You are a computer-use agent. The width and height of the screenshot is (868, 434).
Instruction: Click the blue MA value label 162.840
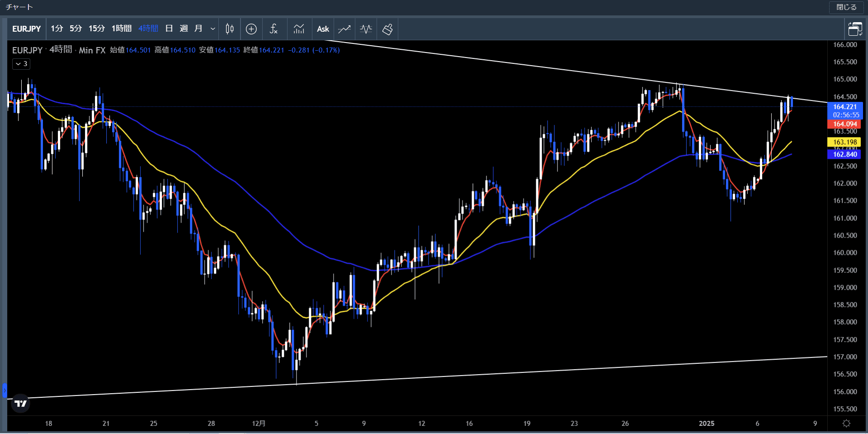(x=845, y=154)
